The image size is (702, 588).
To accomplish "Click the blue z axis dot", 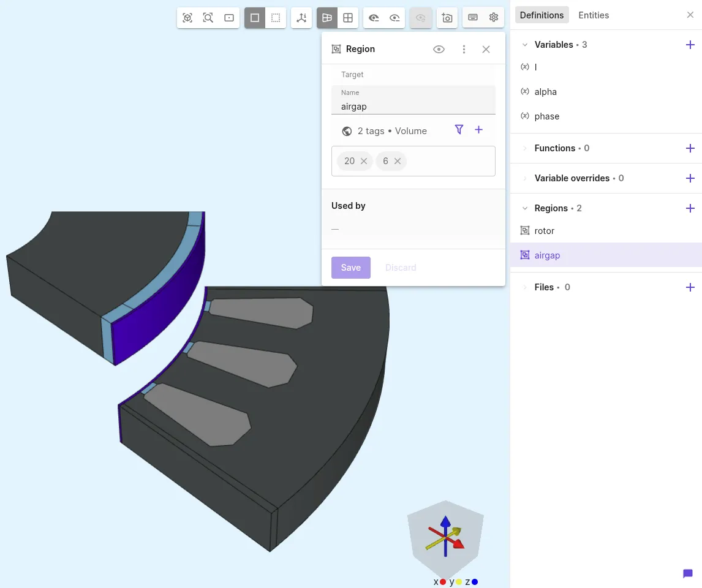I will 475,582.
